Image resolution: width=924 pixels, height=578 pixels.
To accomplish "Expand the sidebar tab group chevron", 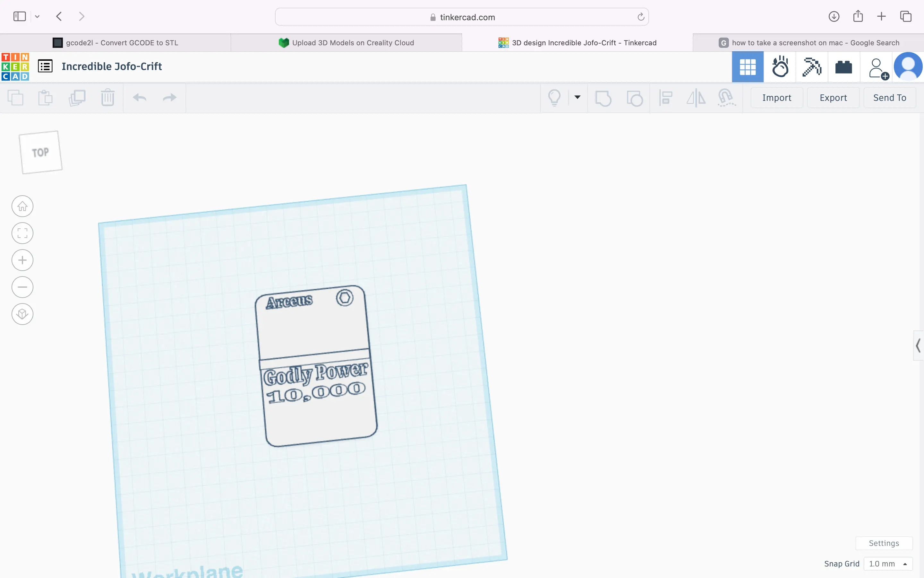I will click(x=37, y=16).
